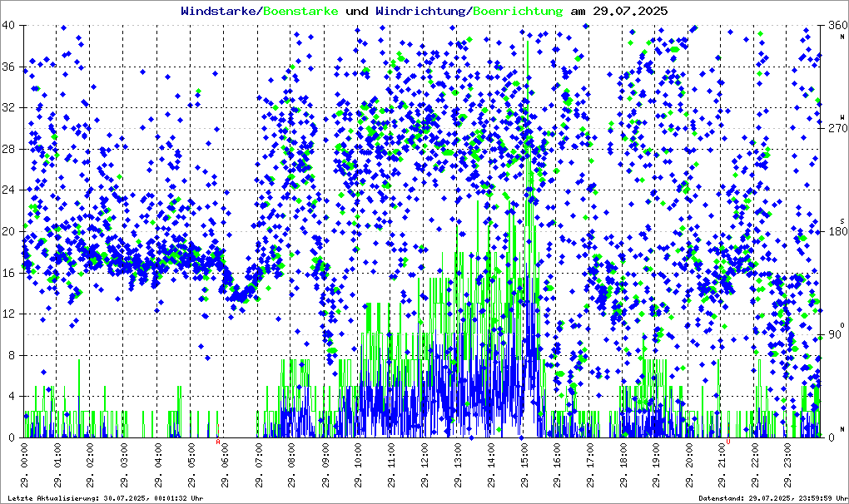Click the time label 29. 12:00
Screen dimensions: 849x504
pyautogui.click(x=424, y=466)
